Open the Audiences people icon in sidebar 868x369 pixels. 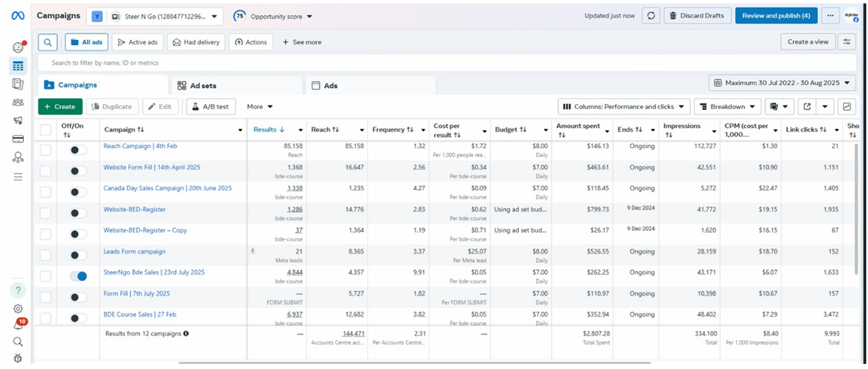(18, 102)
